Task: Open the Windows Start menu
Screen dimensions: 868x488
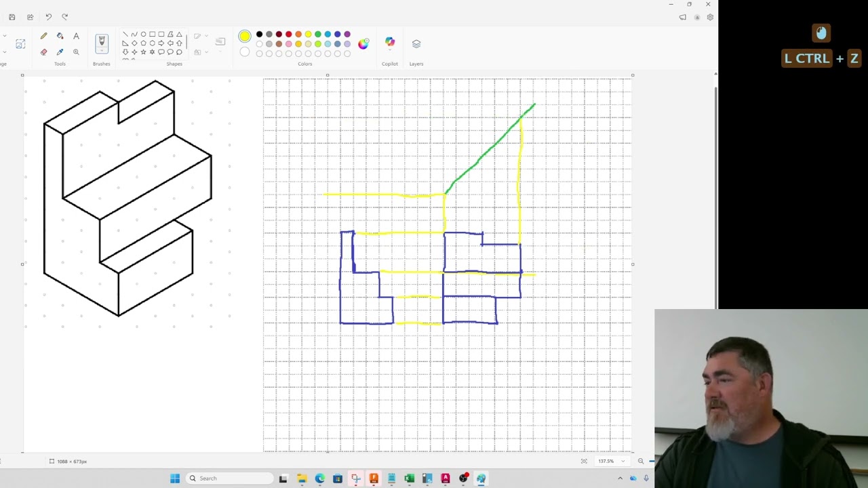Action: (175, 479)
